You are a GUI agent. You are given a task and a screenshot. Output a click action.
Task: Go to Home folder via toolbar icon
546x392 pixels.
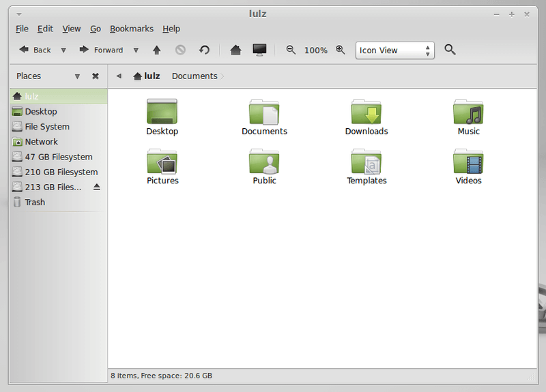235,50
